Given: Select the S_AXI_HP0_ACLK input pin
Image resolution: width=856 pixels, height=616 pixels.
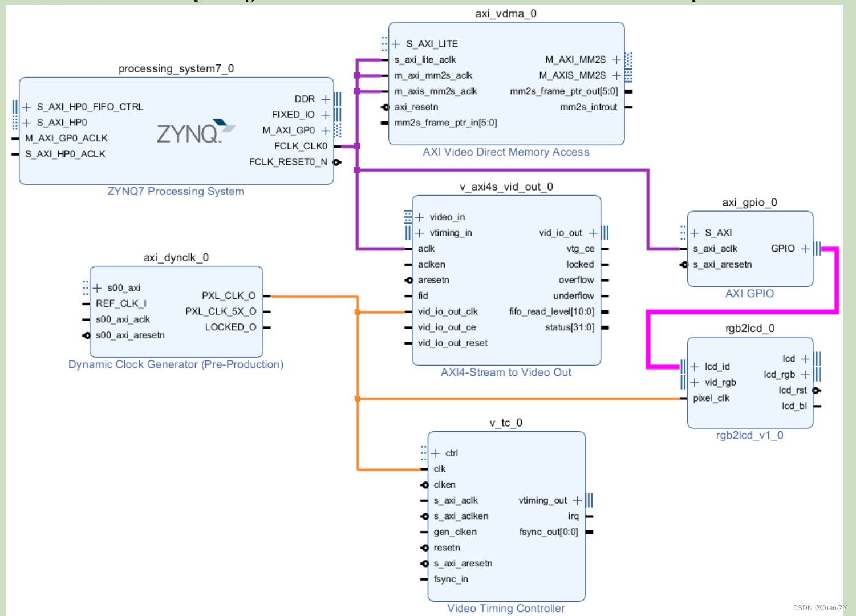Looking at the screenshot, I should coord(65,154).
